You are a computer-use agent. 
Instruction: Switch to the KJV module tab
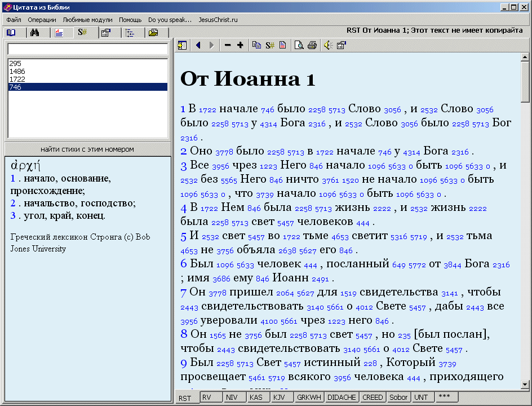coord(279,397)
